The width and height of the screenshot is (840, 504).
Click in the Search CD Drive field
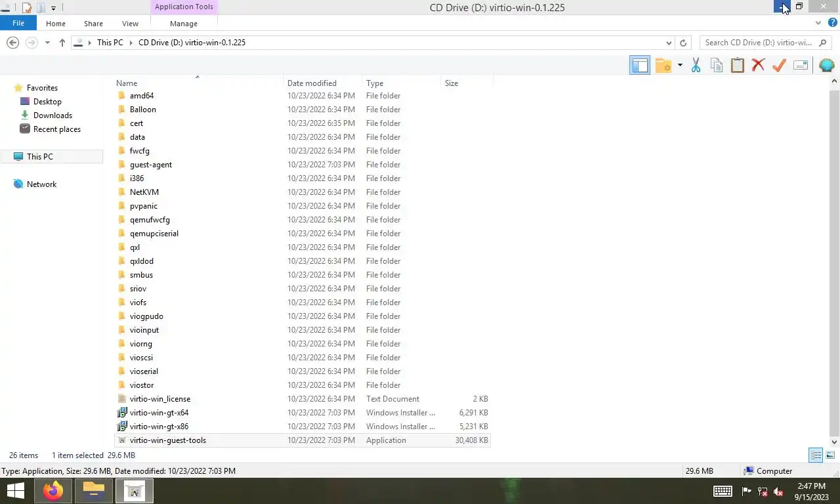[758, 43]
